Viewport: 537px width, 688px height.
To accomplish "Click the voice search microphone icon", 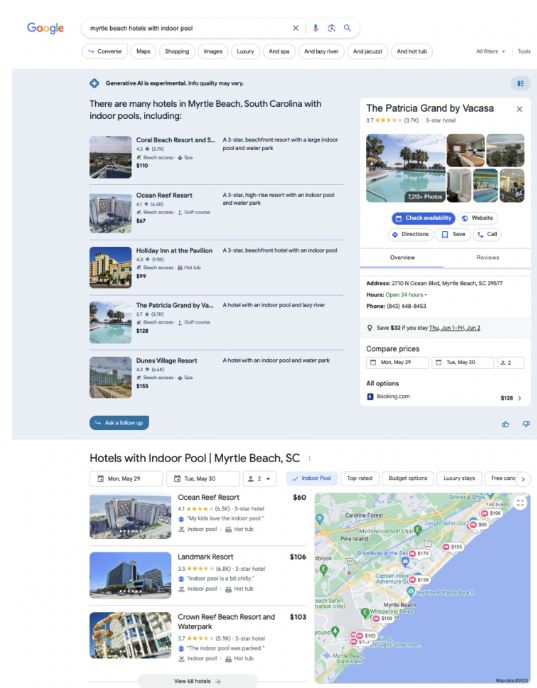I will point(315,28).
